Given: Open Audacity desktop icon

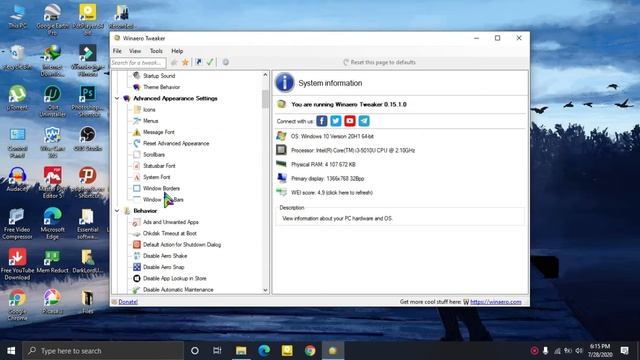Looking at the screenshot, I should pos(17,179).
